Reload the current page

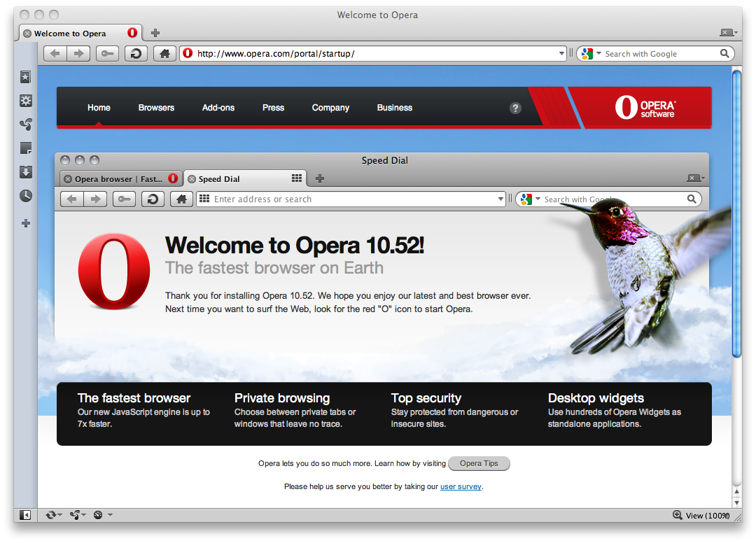[x=136, y=53]
